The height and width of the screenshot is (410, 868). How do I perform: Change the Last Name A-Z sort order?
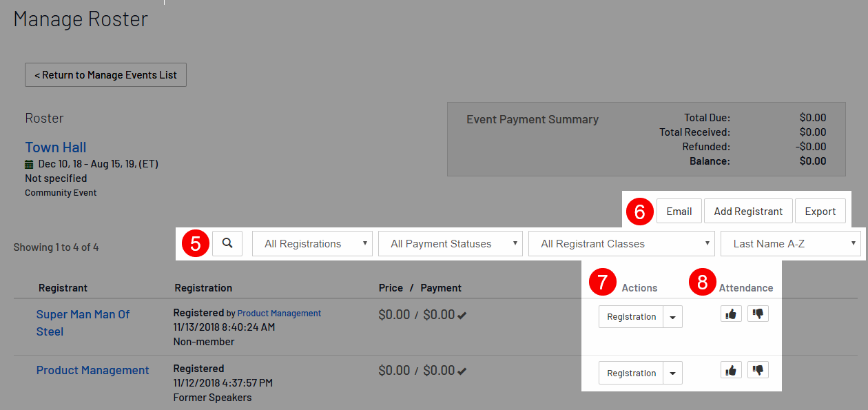pos(790,243)
